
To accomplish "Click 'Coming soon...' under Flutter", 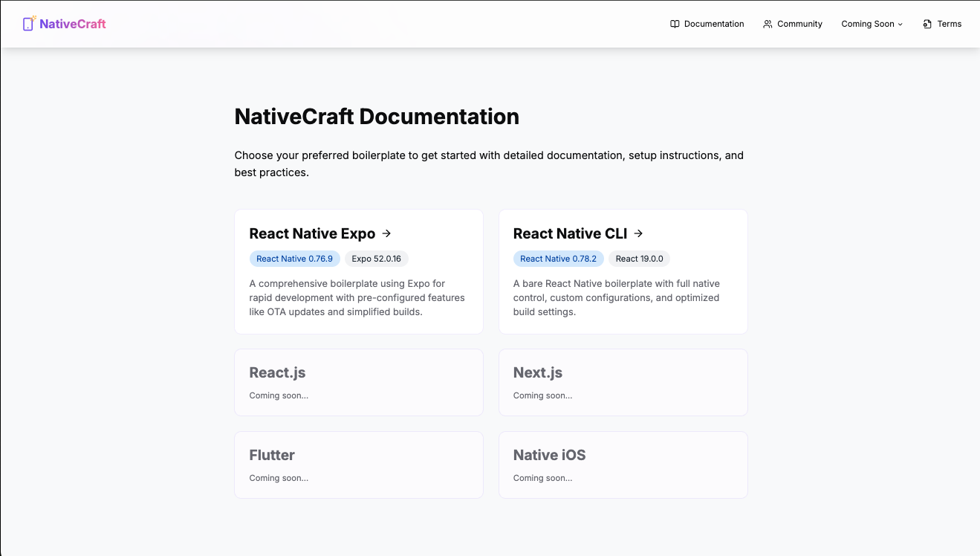I will (x=279, y=478).
